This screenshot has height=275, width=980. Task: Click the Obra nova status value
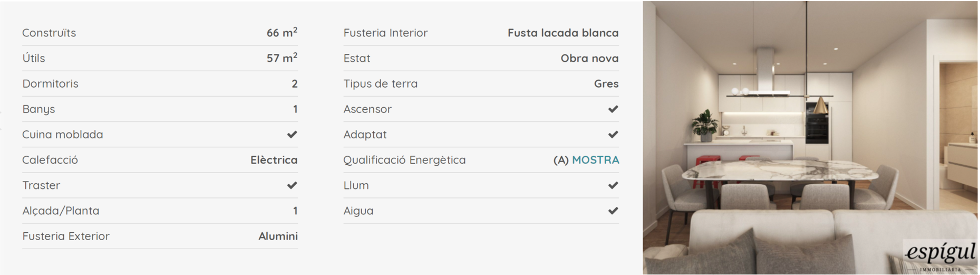pyautogui.click(x=590, y=58)
